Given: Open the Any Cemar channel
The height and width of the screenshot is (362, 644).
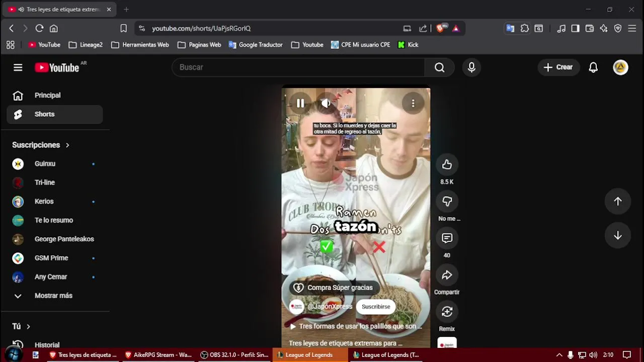Looking at the screenshot, I should 55,277.
